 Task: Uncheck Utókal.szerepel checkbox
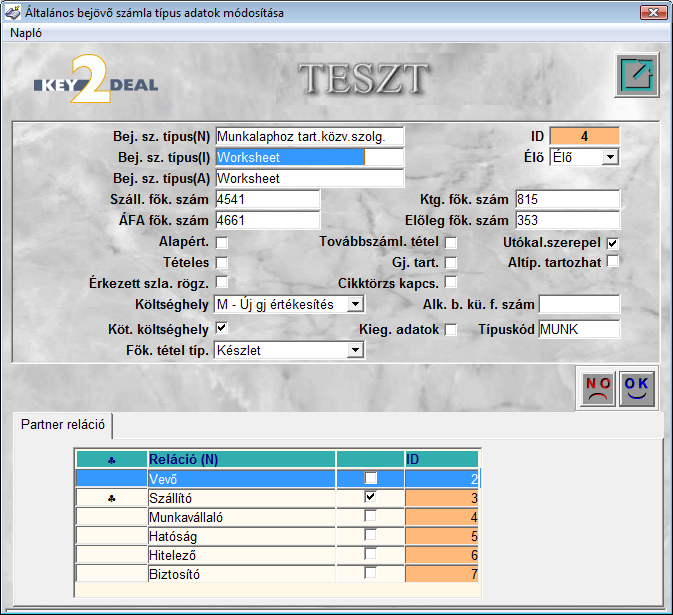point(612,243)
